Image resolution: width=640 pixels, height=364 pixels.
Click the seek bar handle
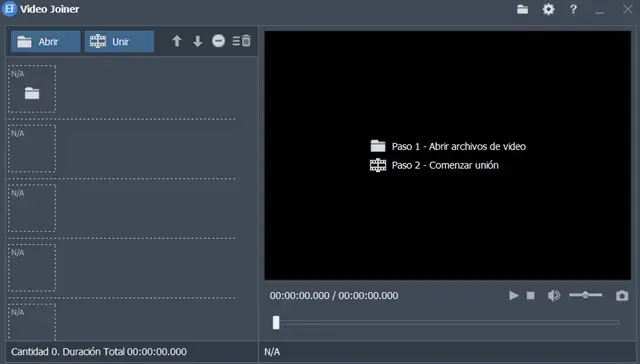(x=276, y=322)
